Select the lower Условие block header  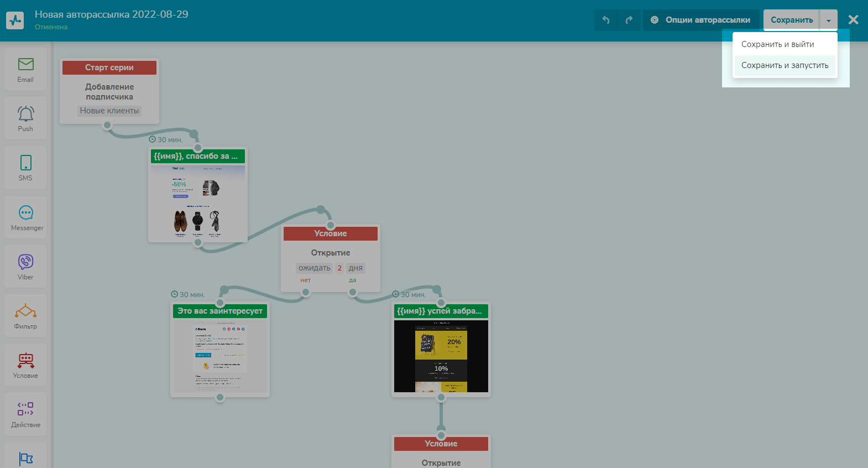(x=441, y=444)
